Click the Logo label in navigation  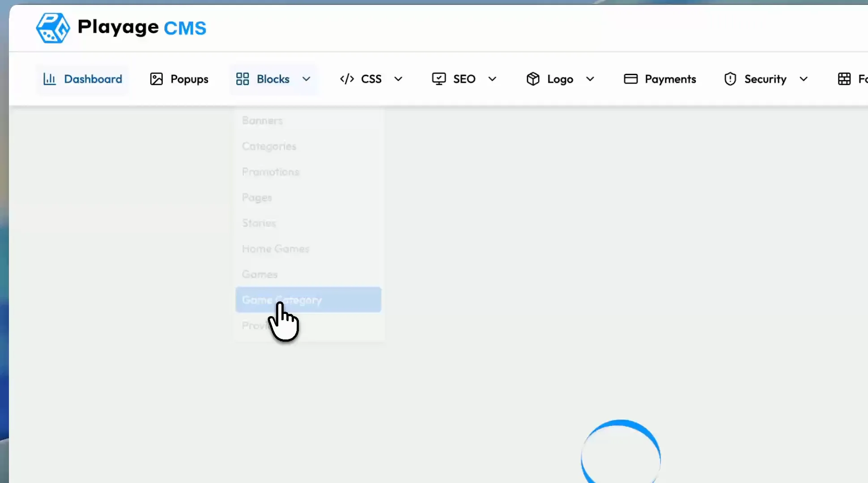click(x=560, y=80)
